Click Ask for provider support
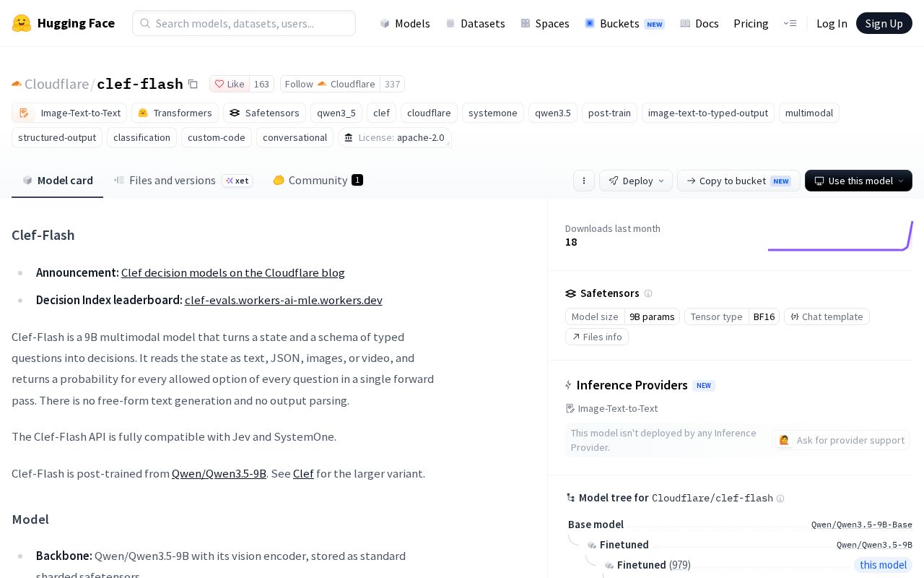Image resolution: width=924 pixels, height=578 pixels. (x=841, y=440)
